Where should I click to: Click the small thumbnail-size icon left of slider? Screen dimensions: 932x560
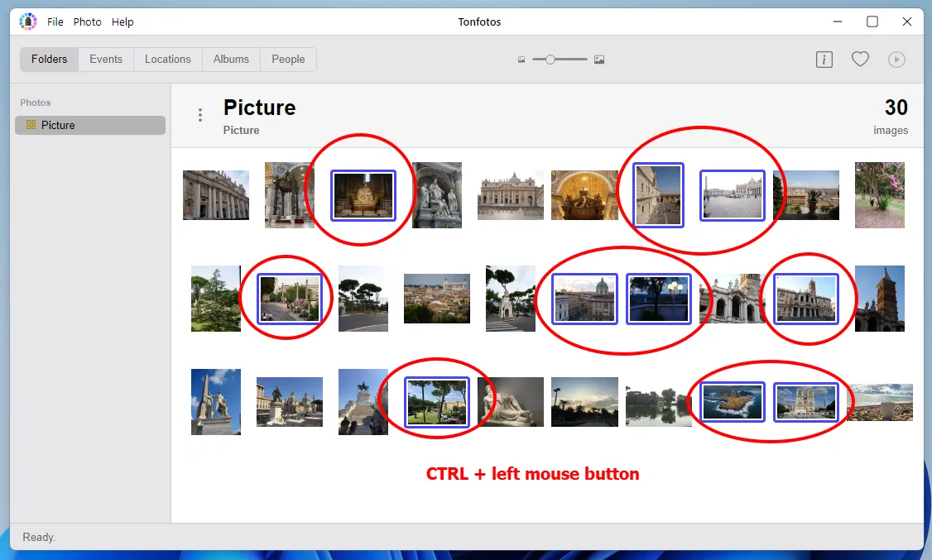pos(521,60)
